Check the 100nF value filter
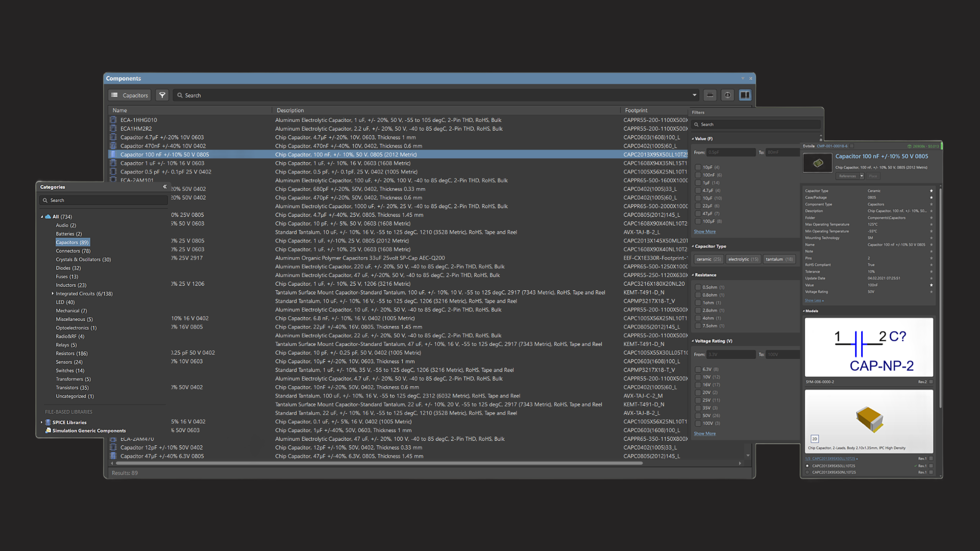The height and width of the screenshot is (551, 980). point(698,175)
